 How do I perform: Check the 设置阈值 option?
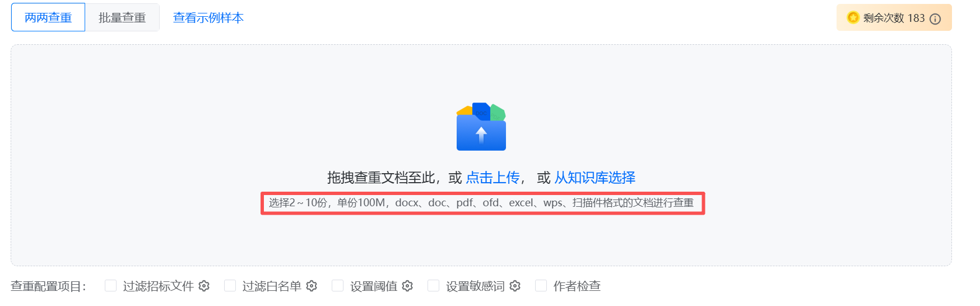pos(337,286)
